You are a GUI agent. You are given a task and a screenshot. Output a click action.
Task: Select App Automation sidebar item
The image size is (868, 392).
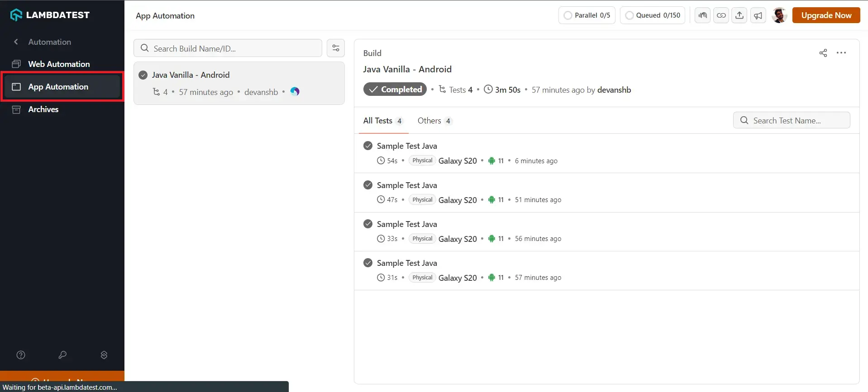[62, 86]
